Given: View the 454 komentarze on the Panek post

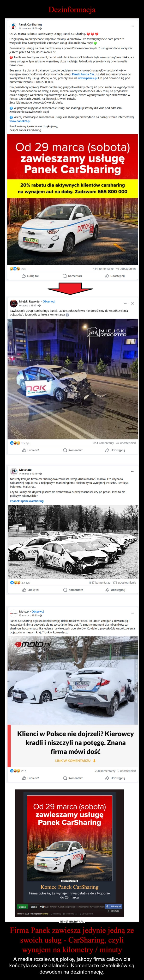Looking at the screenshot, I should pos(103,269).
